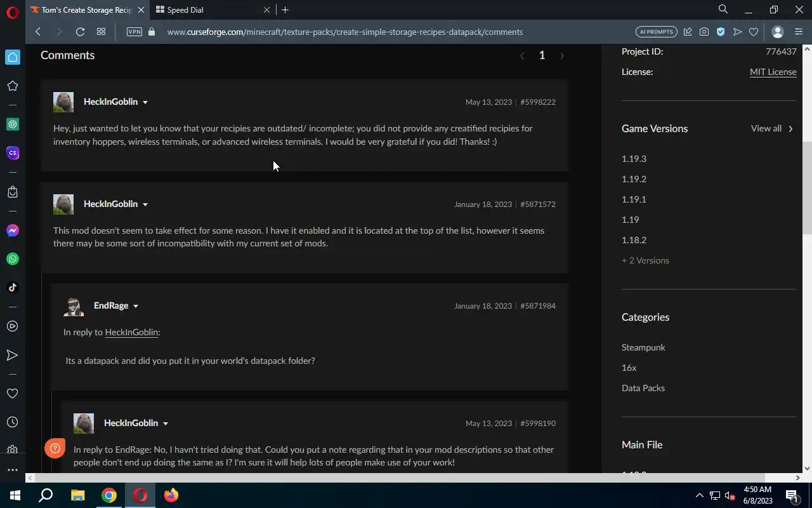Image resolution: width=812 pixels, height=508 pixels.
Task: Open File Explorer from taskbar
Action: [78, 495]
